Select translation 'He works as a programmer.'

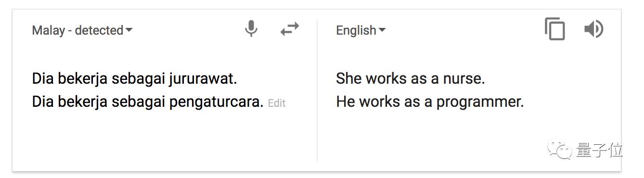(x=430, y=102)
